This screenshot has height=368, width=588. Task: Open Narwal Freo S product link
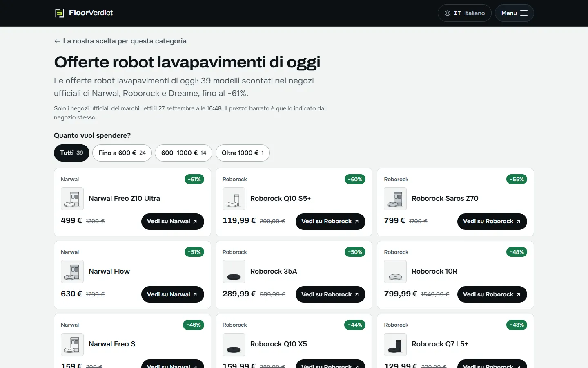tap(112, 344)
